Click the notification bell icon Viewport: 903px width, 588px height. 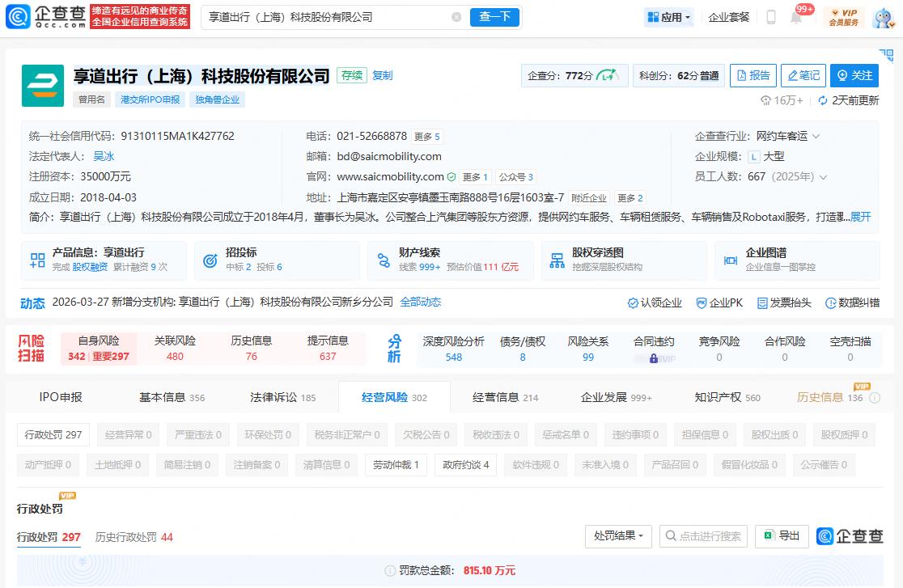[x=796, y=18]
